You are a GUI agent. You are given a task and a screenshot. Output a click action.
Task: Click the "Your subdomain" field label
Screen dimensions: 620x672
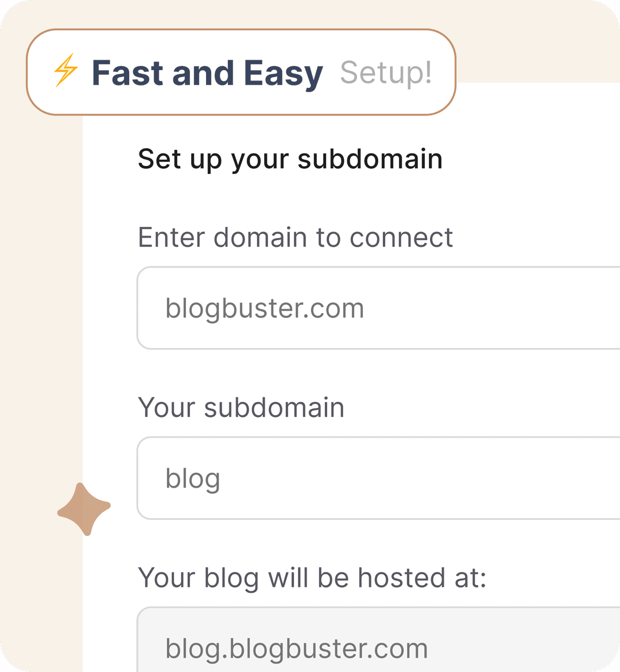point(241,408)
